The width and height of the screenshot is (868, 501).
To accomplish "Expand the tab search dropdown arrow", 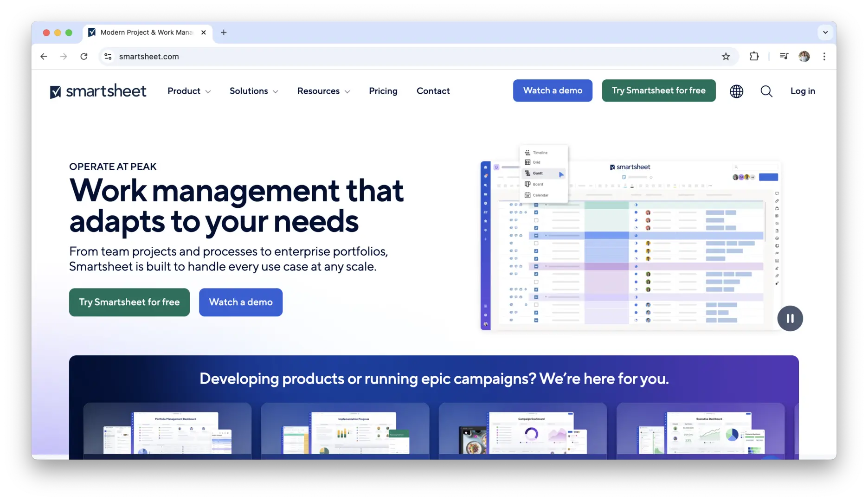I will click(825, 32).
